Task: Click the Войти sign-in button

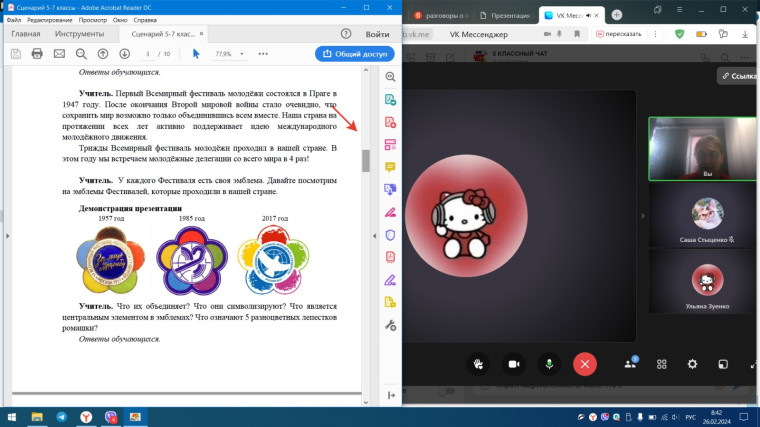Action: pos(378,34)
